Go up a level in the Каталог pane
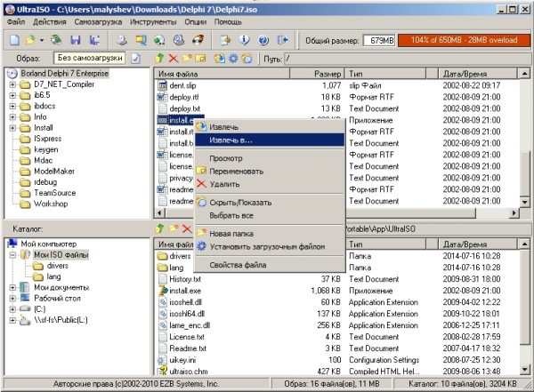Screen dimensions: 534x392 coord(159,228)
